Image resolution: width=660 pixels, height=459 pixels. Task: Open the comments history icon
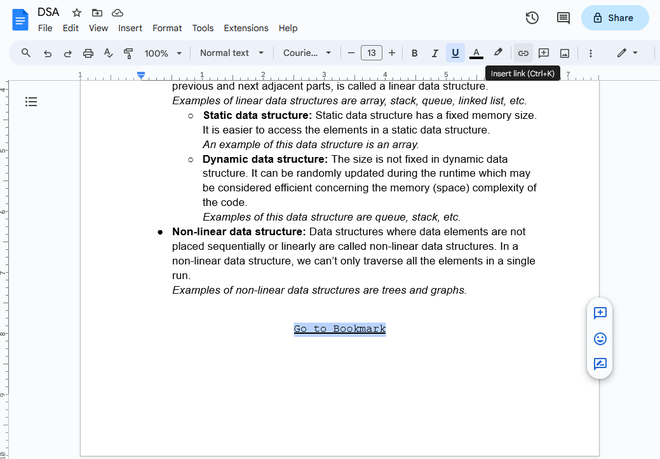point(563,18)
